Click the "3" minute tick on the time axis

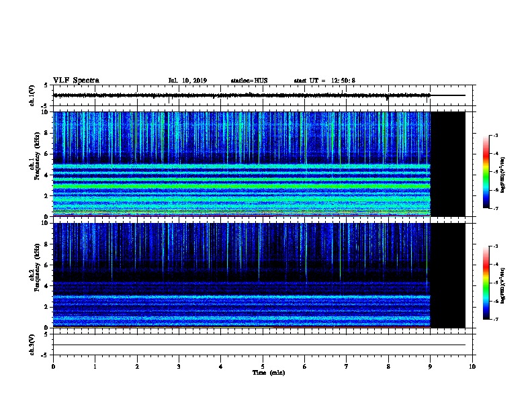click(x=179, y=367)
